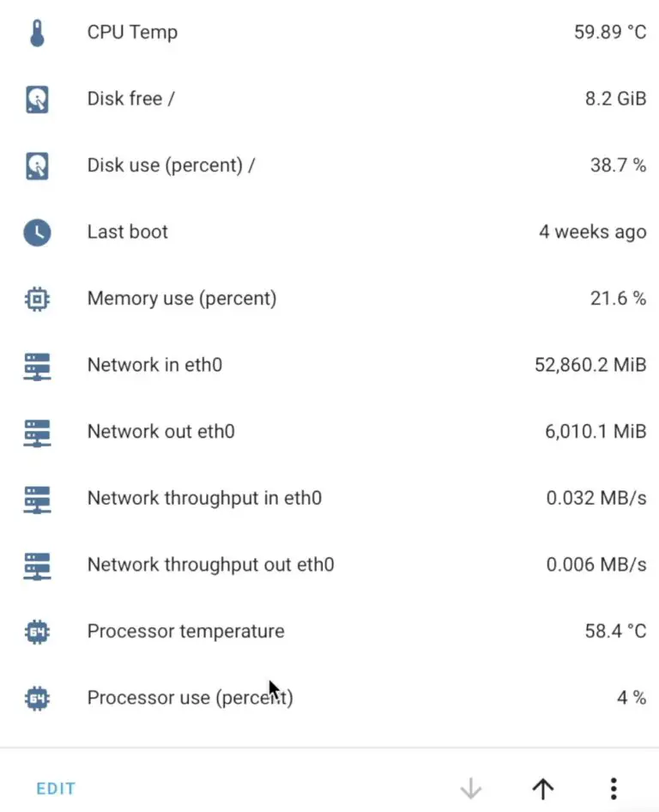The image size is (659, 812).
Task: Click the upward arrow control
Action: (x=542, y=787)
